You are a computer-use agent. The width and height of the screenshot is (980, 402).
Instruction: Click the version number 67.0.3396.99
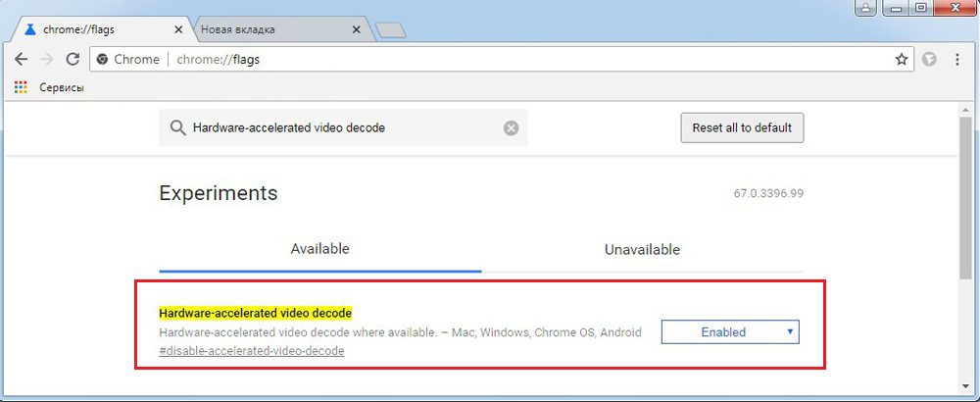[x=768, y=193]
